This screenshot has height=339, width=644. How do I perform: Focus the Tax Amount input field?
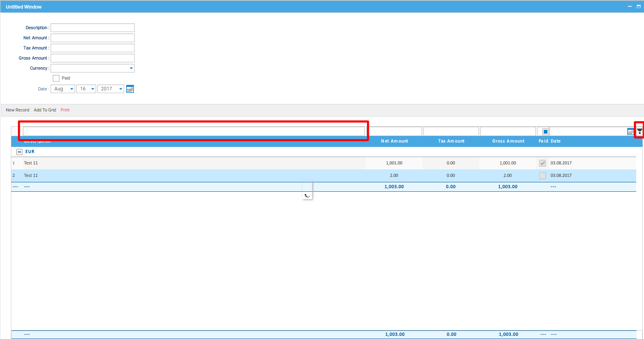tap(93, 48)
